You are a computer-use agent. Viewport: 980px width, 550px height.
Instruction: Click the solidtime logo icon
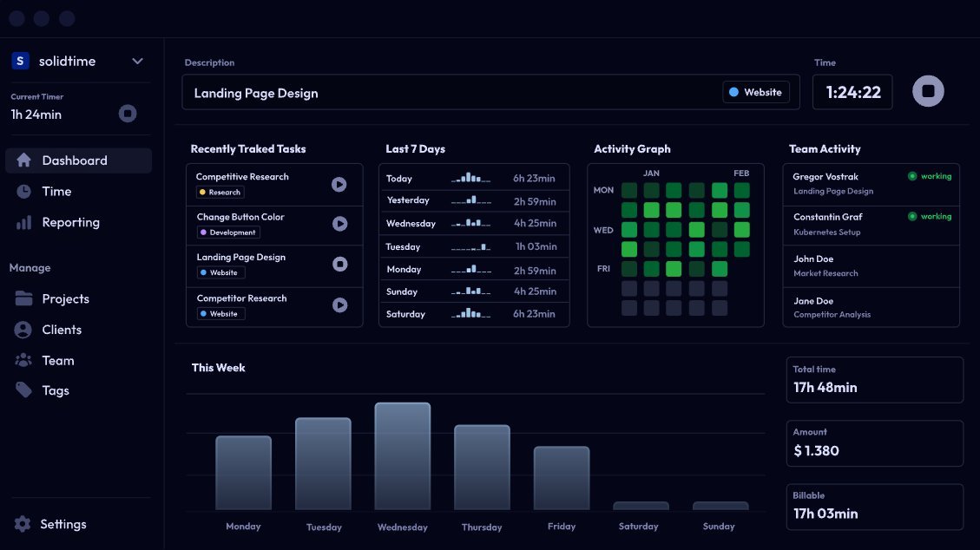tap(20, 61)
